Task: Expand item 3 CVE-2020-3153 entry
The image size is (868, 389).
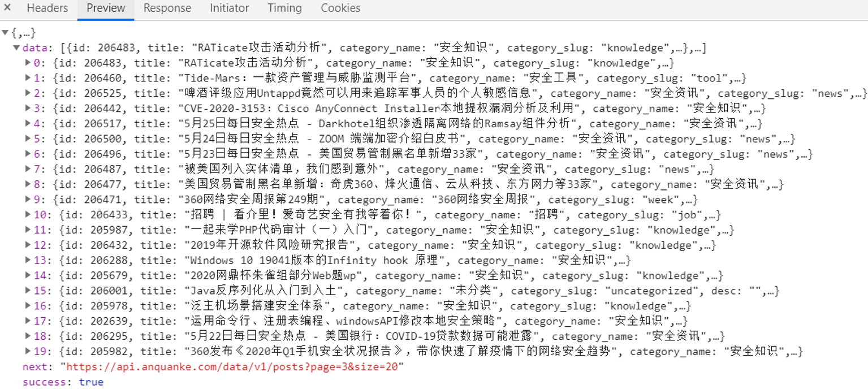Action: [x=28, y=109]
